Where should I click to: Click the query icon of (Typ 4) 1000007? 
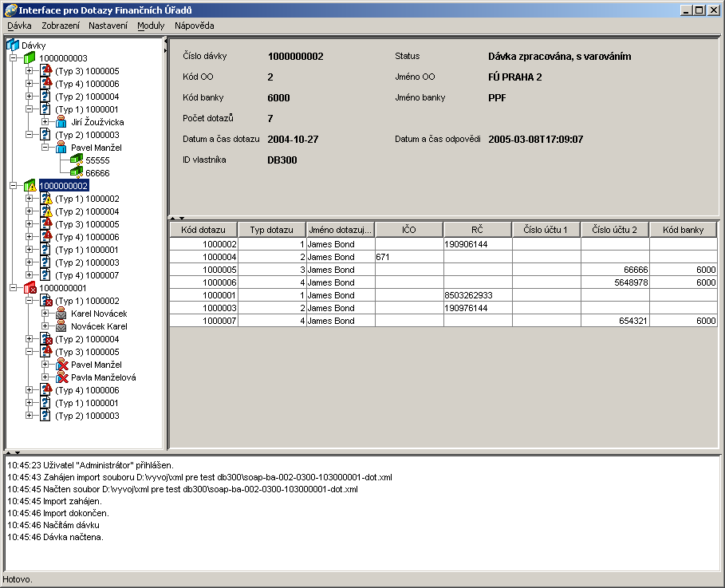pyautogui.click(x=45, y=274)
